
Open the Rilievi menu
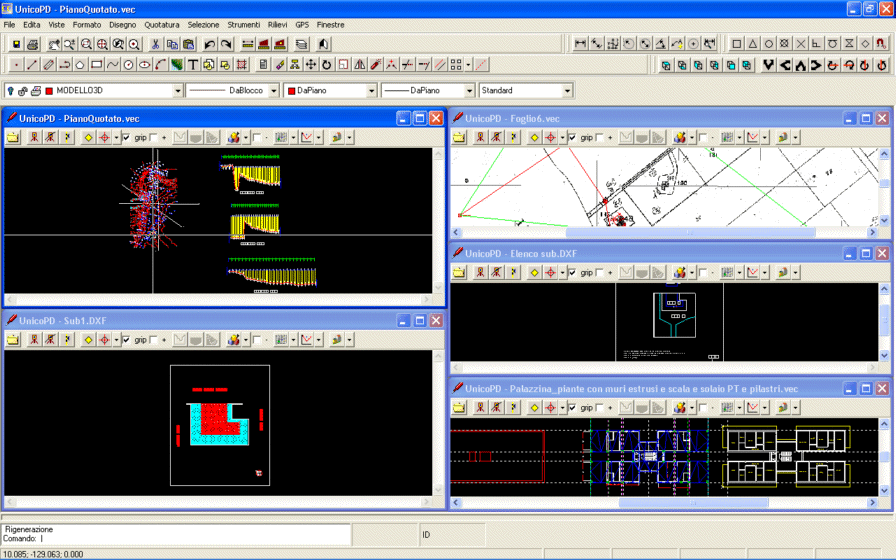277,25
